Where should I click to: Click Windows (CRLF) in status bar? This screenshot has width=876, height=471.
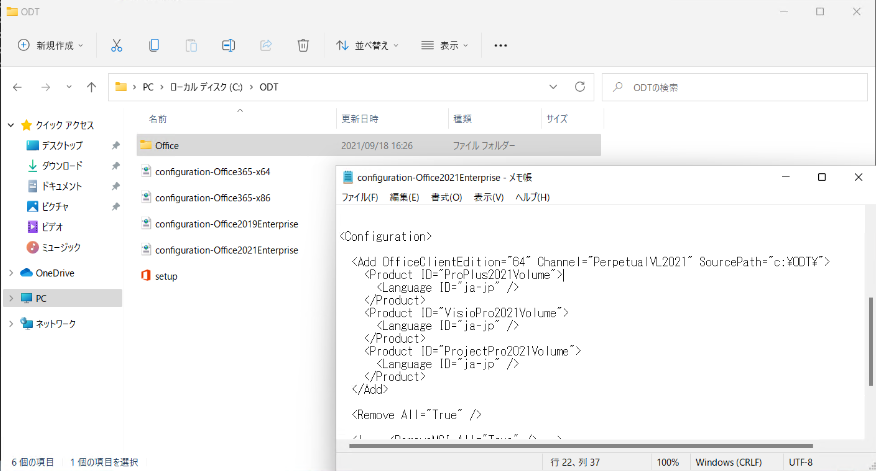coord(729,463)
